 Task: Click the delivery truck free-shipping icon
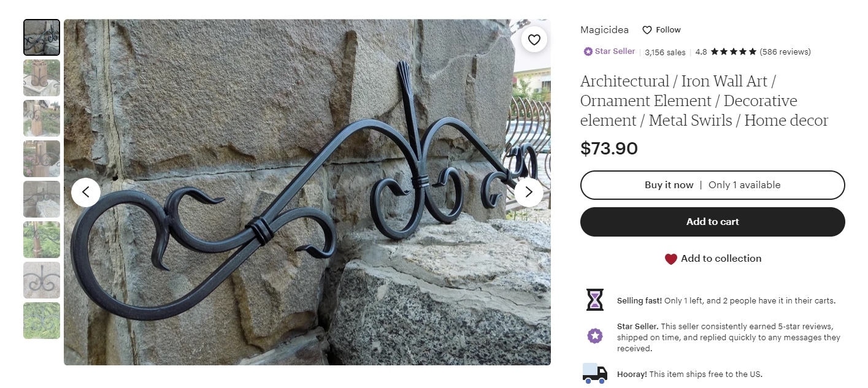[594, 373]
